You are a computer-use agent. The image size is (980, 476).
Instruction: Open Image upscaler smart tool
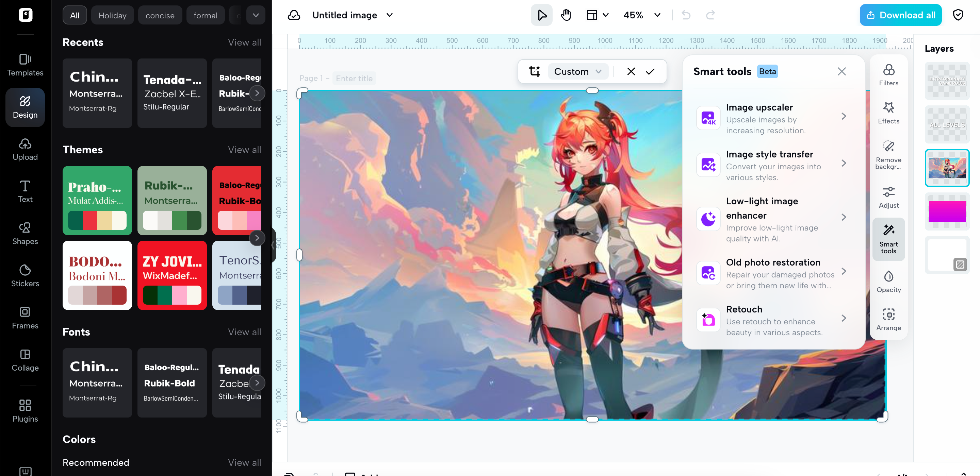click(773, 119)
